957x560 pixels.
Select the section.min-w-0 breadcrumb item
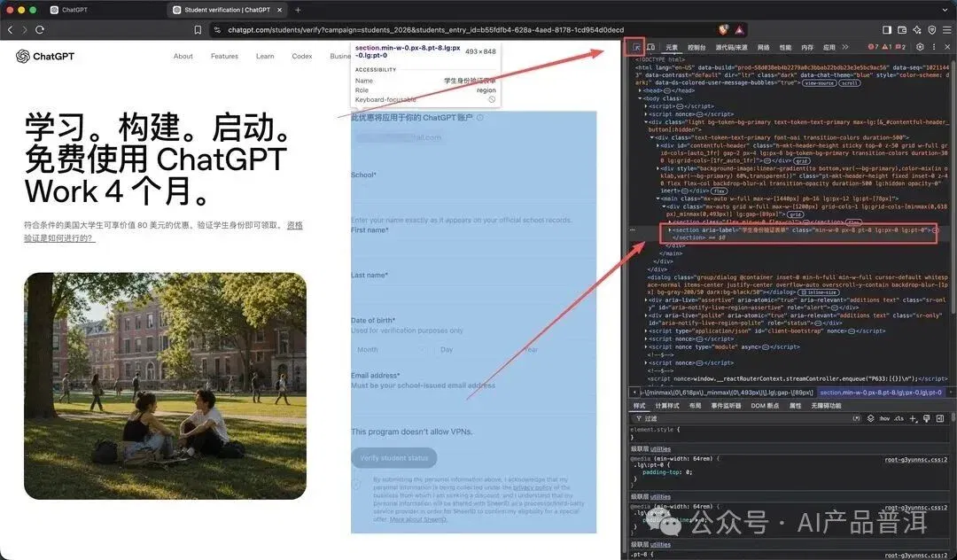click(880, 393)
